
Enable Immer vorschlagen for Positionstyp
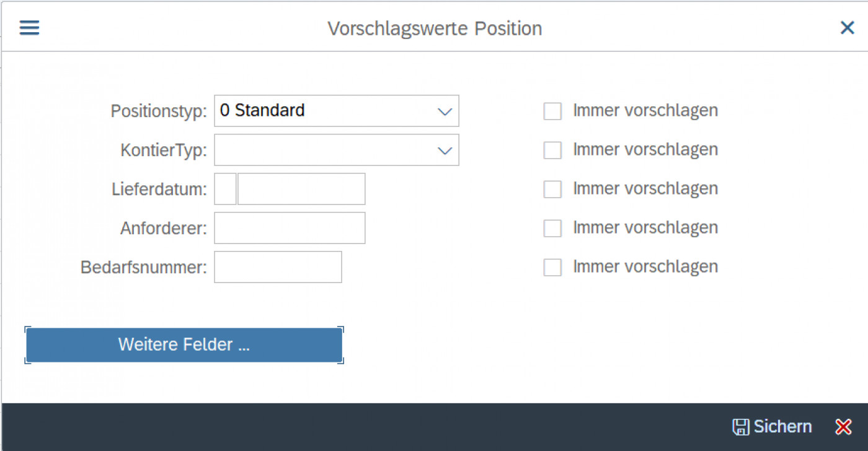click(552, 110)
